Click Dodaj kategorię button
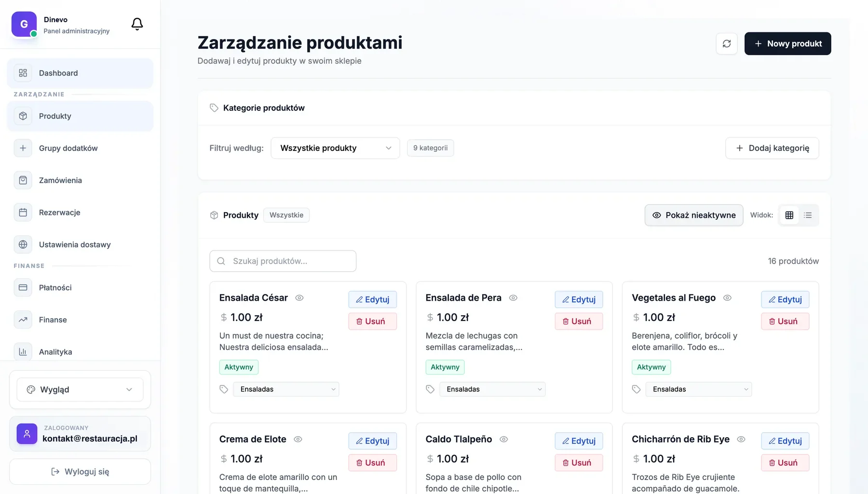The width and height of the screenshot is (868, 494). click(x=772, y=148)
